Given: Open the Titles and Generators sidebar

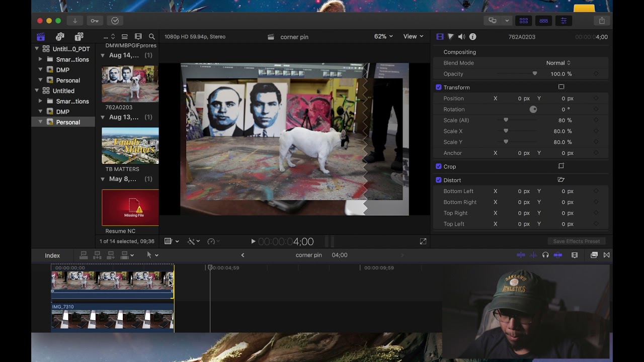Looking at the screenshot, I should (x=79, y=37).
